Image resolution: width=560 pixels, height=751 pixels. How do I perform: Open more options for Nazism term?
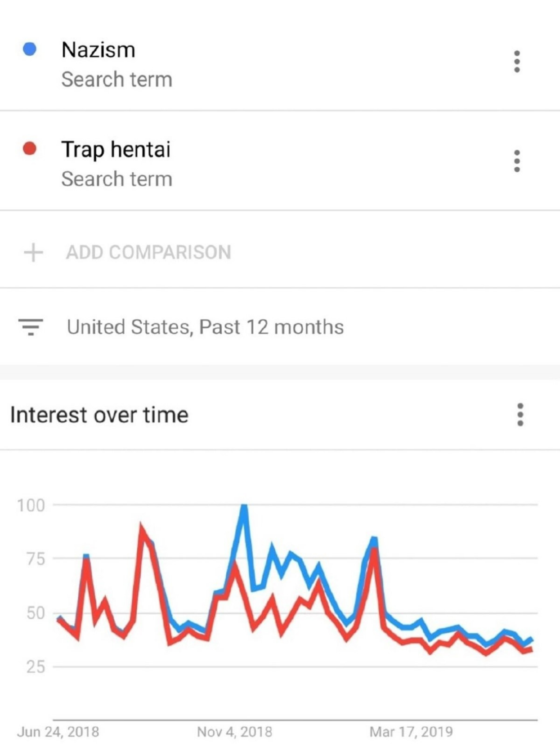[x=516, y=61]
